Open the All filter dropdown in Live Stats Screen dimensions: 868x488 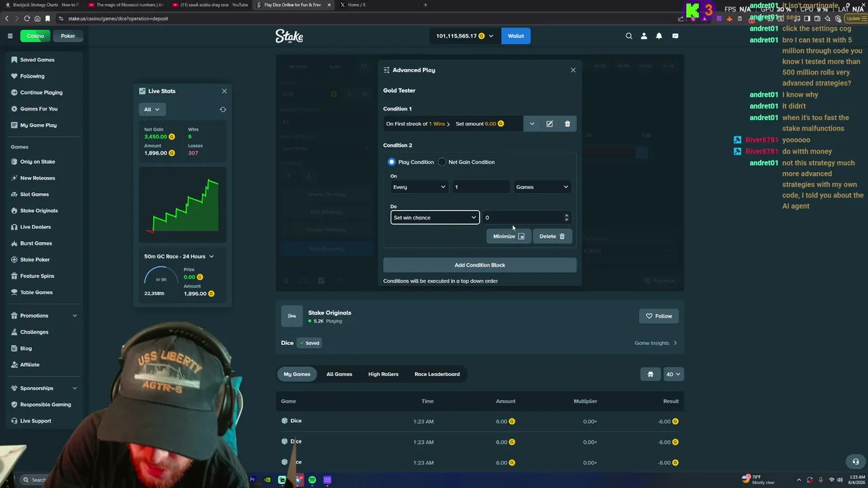tap(152, 109)
